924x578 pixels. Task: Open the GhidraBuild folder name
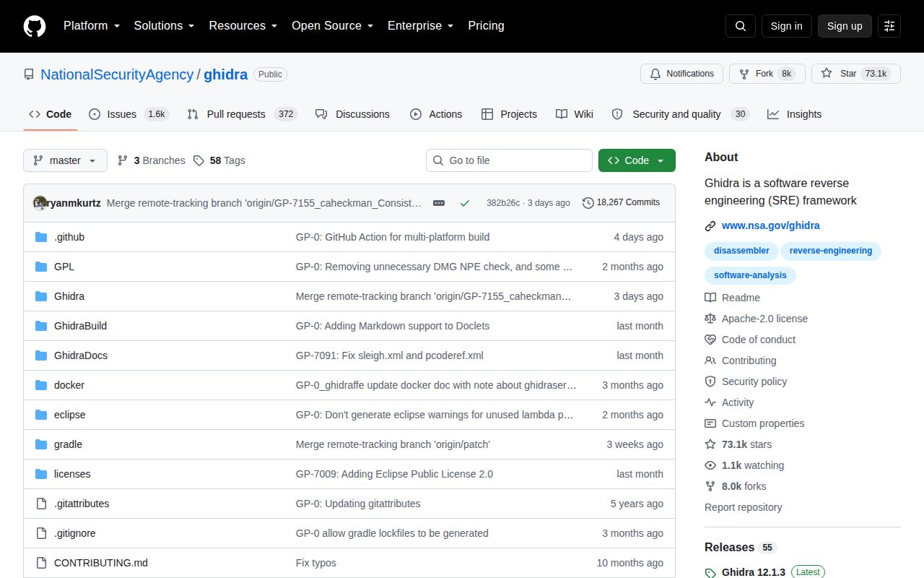tap(80, 326)
